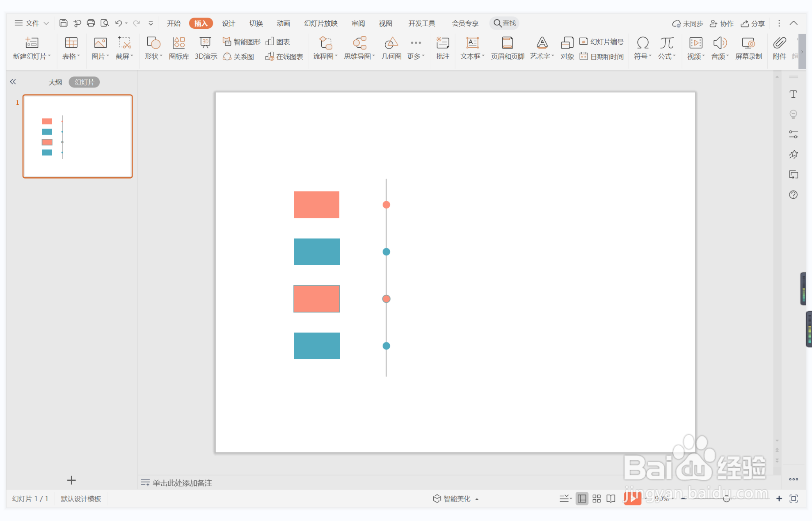This screenshot has height=521, width=812.
Task: Switch panel to 大纲 outline view
Action: (55, 82)
